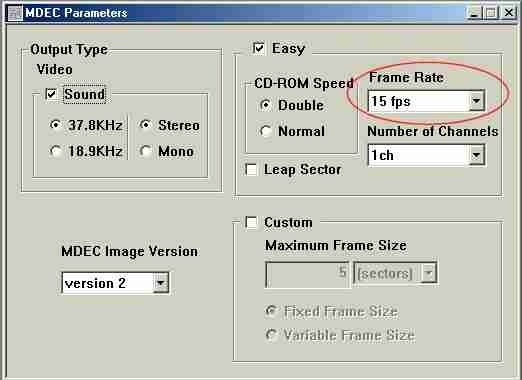Click the Video output type label
Viewport: 522px width, 380px height.
55,69
